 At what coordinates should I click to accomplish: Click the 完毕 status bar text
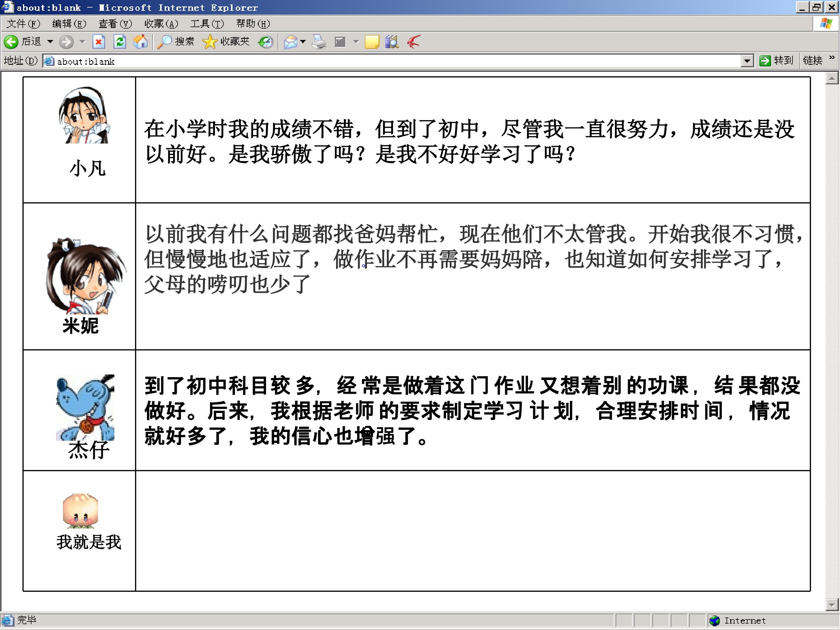27,620
